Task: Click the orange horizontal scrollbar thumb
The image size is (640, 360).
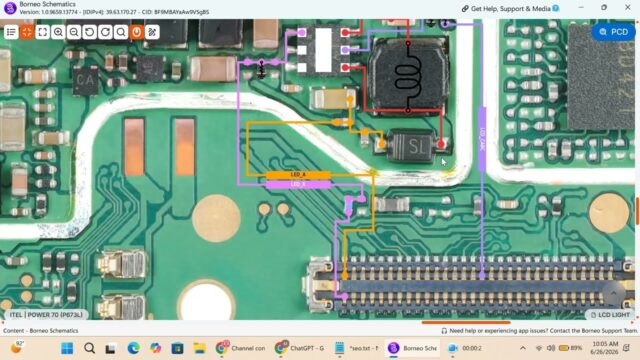Action: point(466,322)
